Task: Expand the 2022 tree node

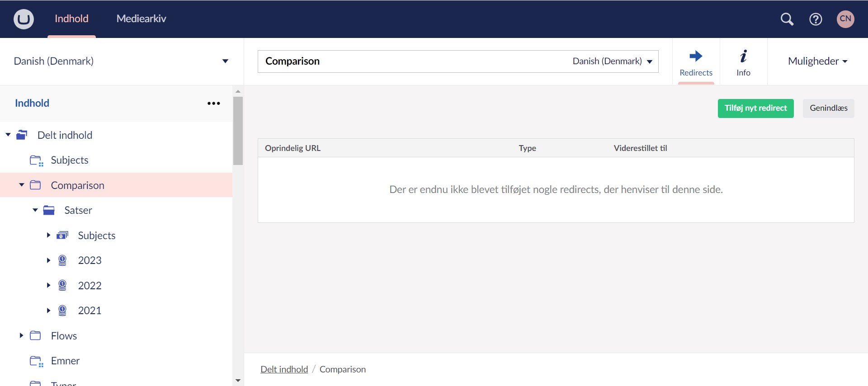Action: [48, 285]
